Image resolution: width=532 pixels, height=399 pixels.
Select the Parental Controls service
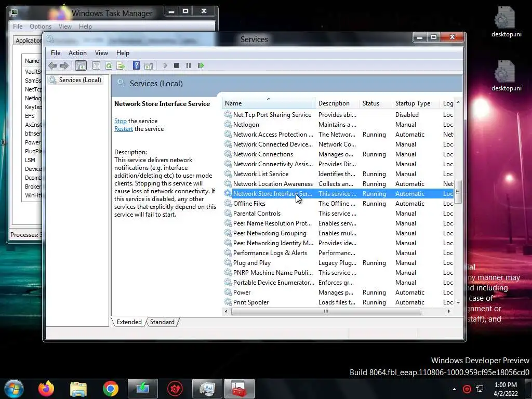point(338,214)
